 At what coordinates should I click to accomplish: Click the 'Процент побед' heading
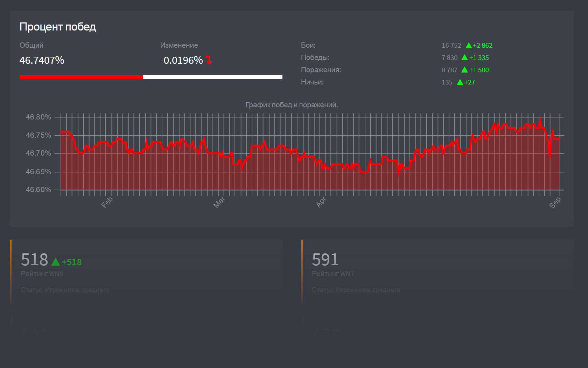point(58,27)
